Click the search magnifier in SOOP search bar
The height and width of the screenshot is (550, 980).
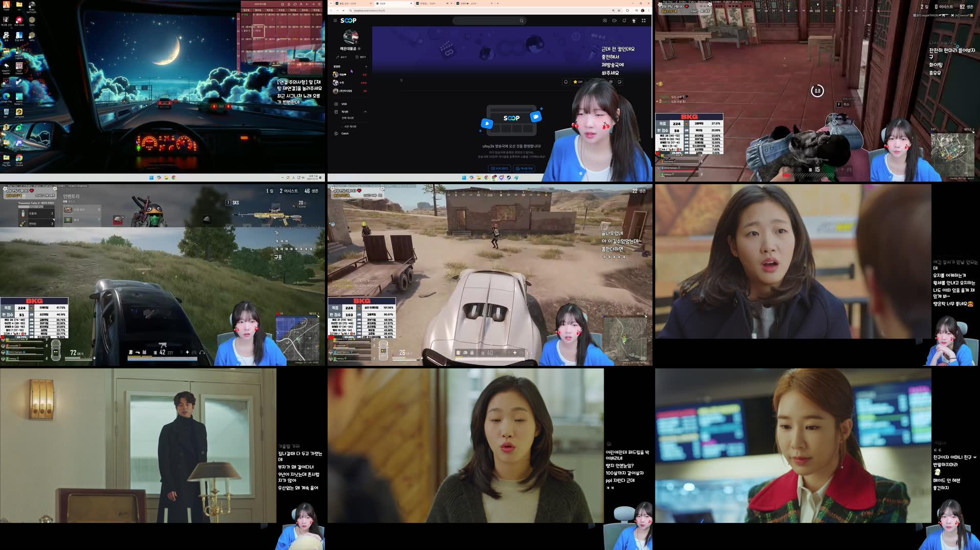[x=521, y=20]
